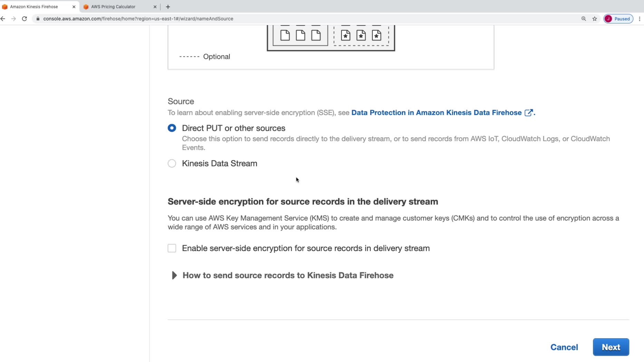This screenshot has height=362, width=644.
Task: Click the browser forward arrow
Action: [13, 19]
